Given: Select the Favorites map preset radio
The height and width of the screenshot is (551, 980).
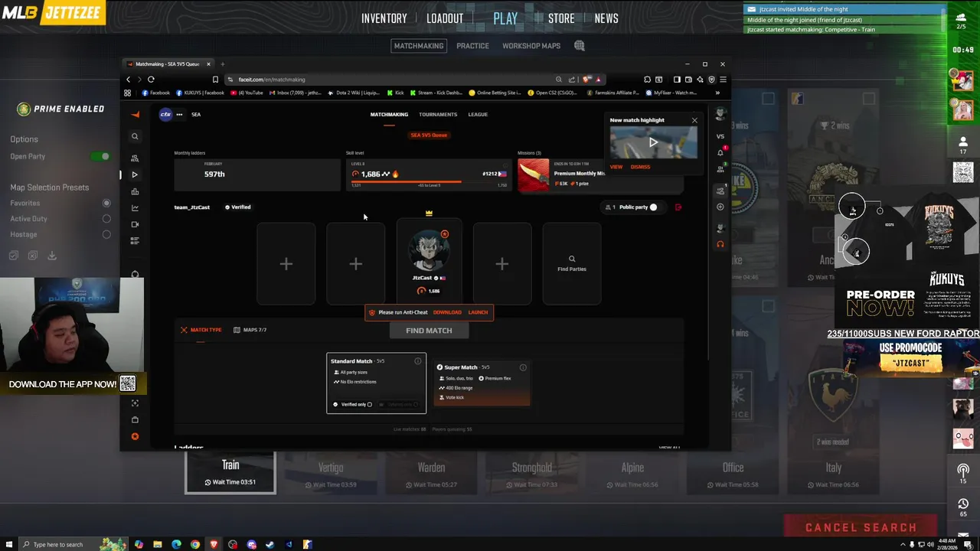Looking at the screenshot, I should [x=106, y=204].
